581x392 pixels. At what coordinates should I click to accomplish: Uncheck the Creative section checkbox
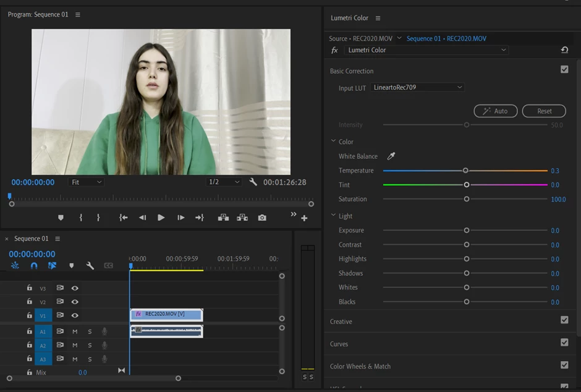coord(564,320)
